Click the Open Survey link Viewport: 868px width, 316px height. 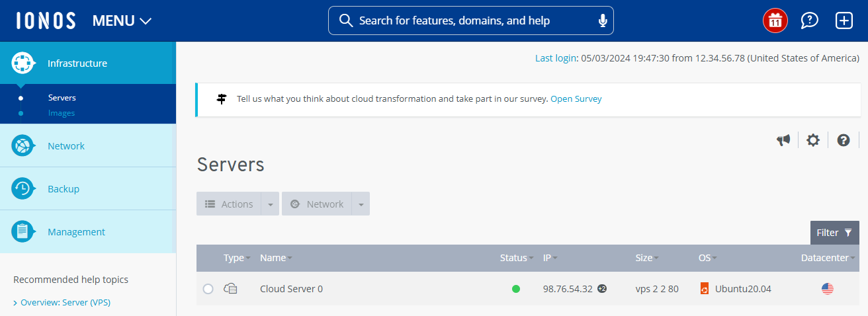(576, 99)
